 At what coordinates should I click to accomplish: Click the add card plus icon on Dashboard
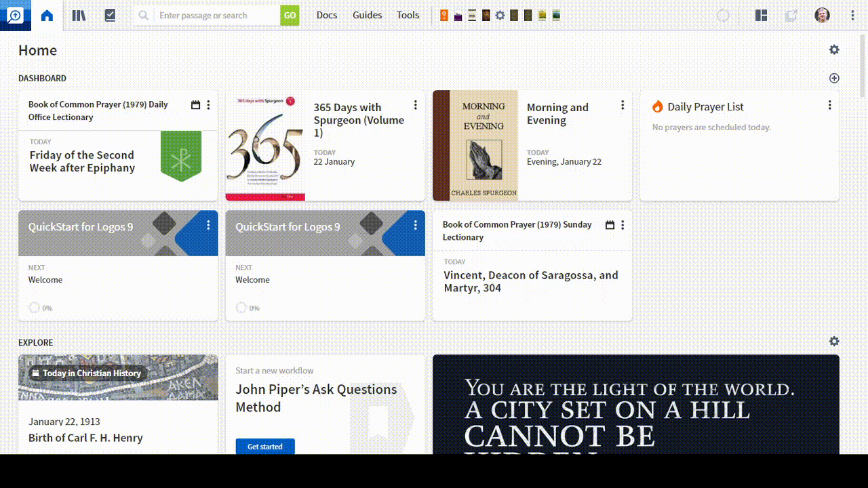click(x=835, y=78)
